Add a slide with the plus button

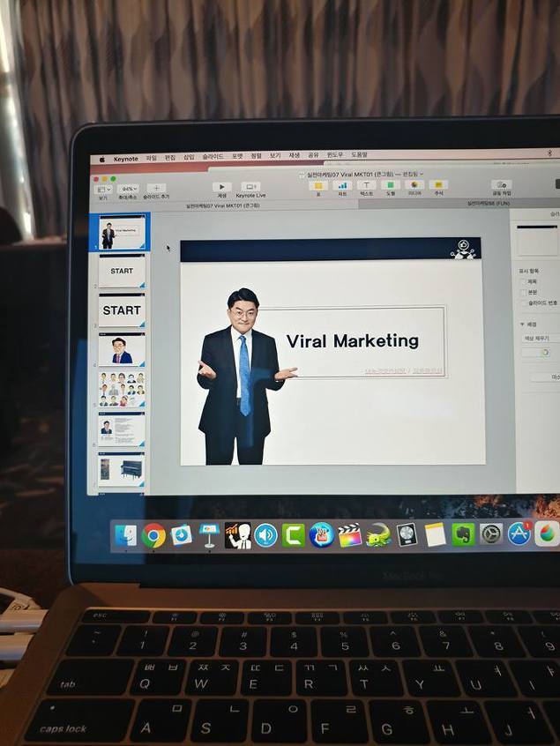tap(156, 189)
